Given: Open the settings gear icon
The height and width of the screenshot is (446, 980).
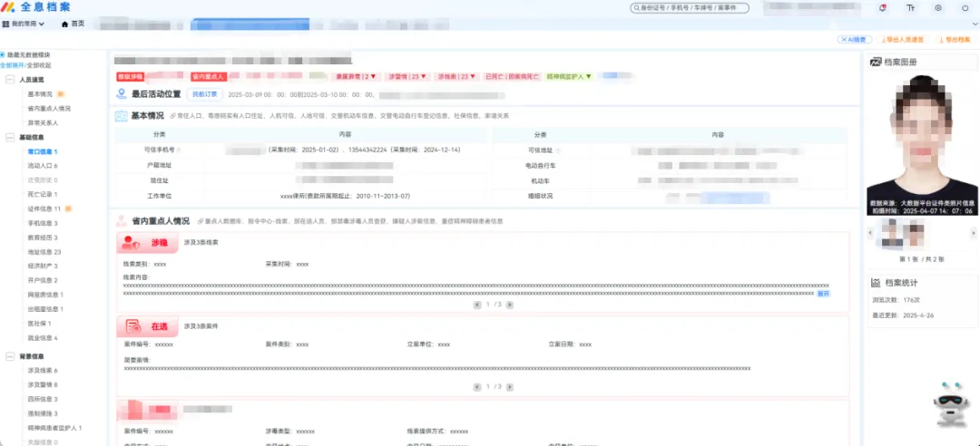Looking at the screenshot, I should click(938, 8).
